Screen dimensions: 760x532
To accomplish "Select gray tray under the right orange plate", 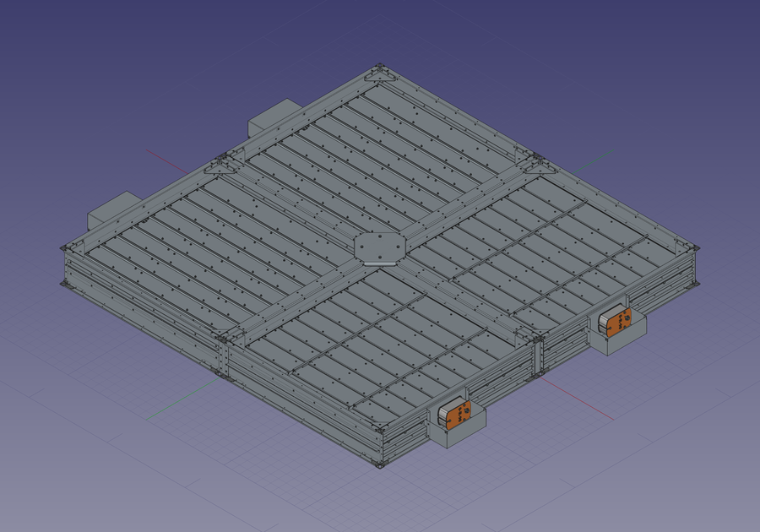I will [623, 338].
